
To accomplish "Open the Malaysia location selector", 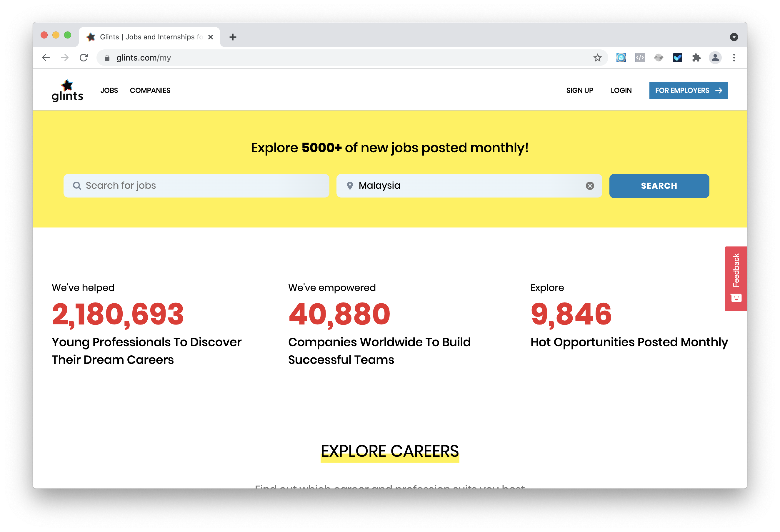I will pyautogui.click(x=463, y=186).
